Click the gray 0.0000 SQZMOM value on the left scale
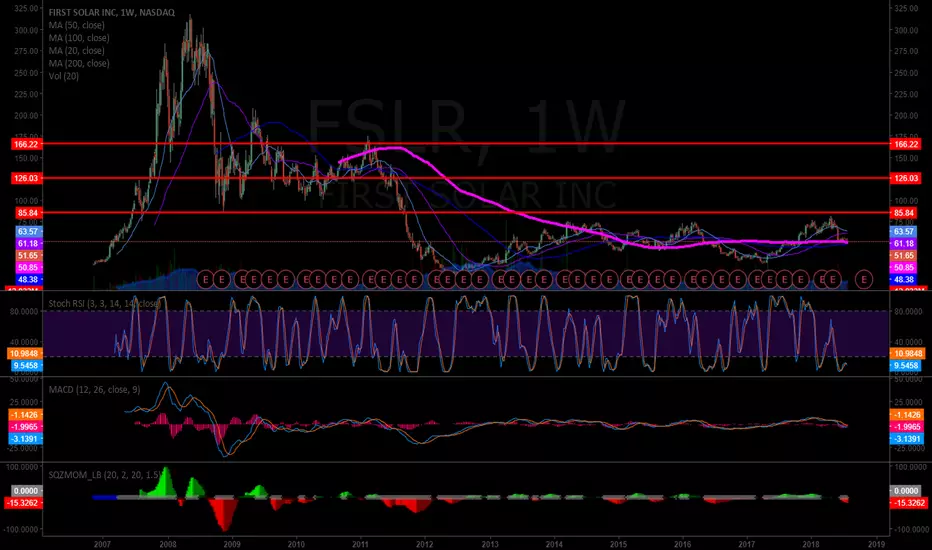Screen dimensions: 932x550 pyautogui.click(x=27, y=491)
